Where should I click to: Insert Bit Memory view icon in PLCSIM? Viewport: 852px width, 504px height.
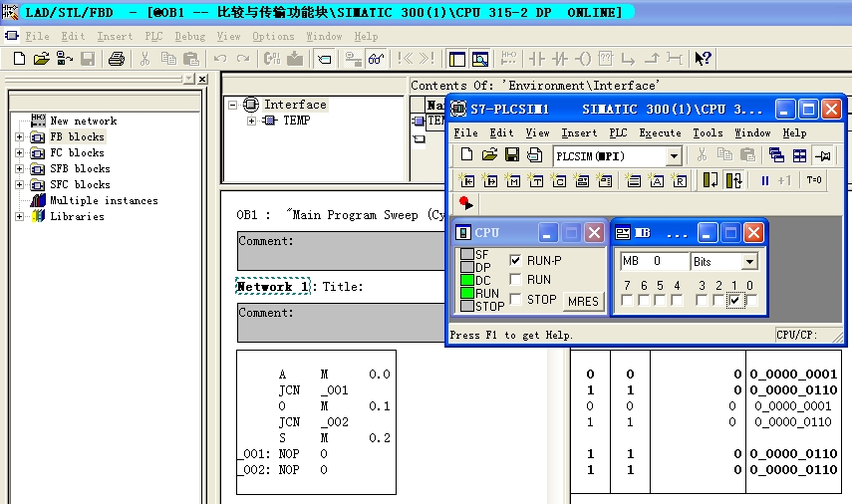coord(512,180)
